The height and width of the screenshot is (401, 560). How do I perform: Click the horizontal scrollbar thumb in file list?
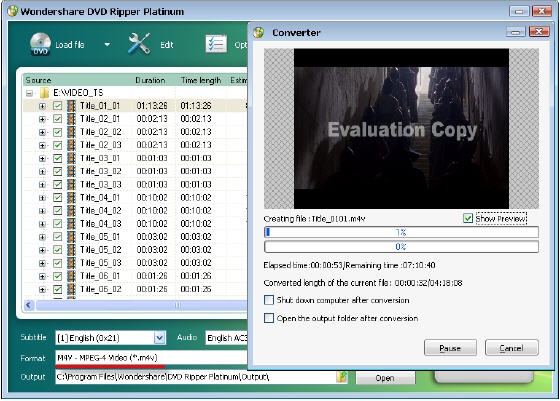tap(141, 305)
